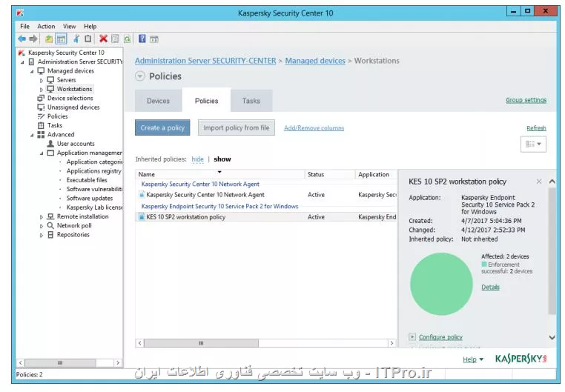
Task: Show inherited policies via show option
Action: point(222,159)
